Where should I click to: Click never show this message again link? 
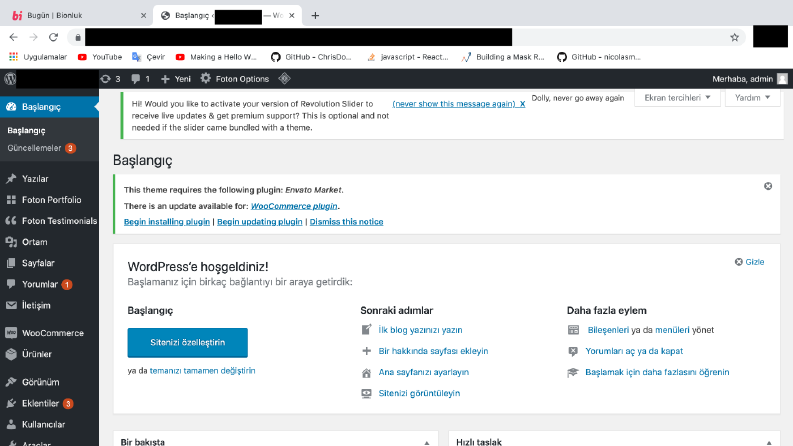tap(459, 104)
